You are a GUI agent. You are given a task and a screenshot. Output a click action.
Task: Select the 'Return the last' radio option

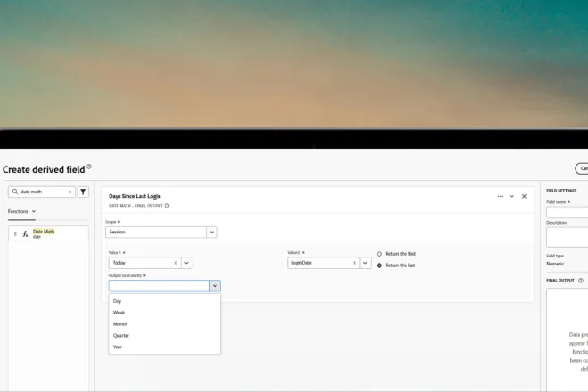(380, 265)
